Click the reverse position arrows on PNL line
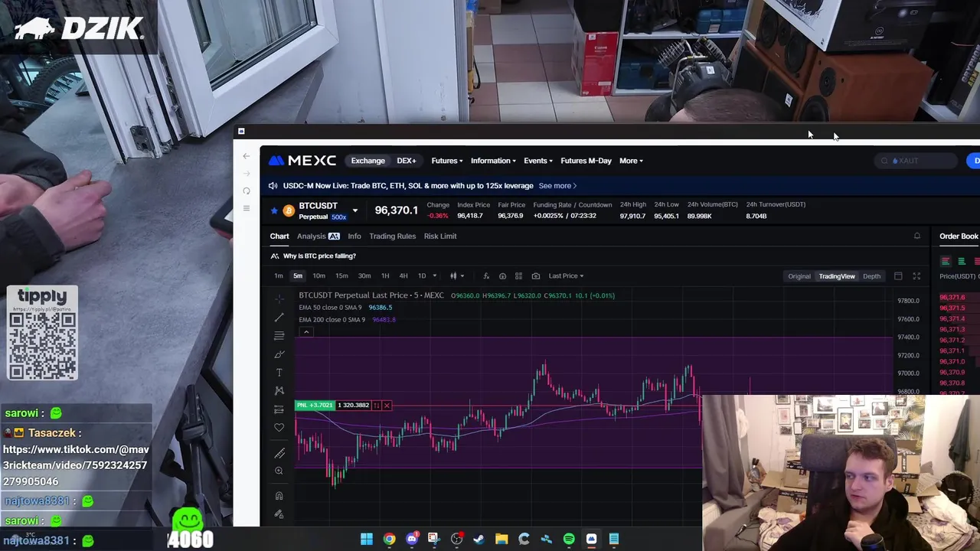 pyautogui.click(x=376, y=405)
